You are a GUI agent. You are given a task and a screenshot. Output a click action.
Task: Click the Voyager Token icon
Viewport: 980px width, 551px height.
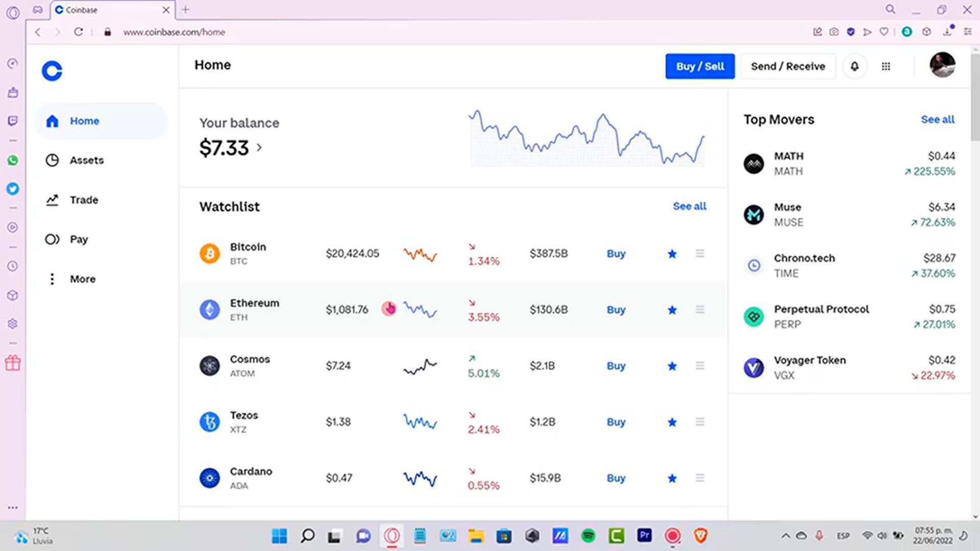(x=754, y=368)
